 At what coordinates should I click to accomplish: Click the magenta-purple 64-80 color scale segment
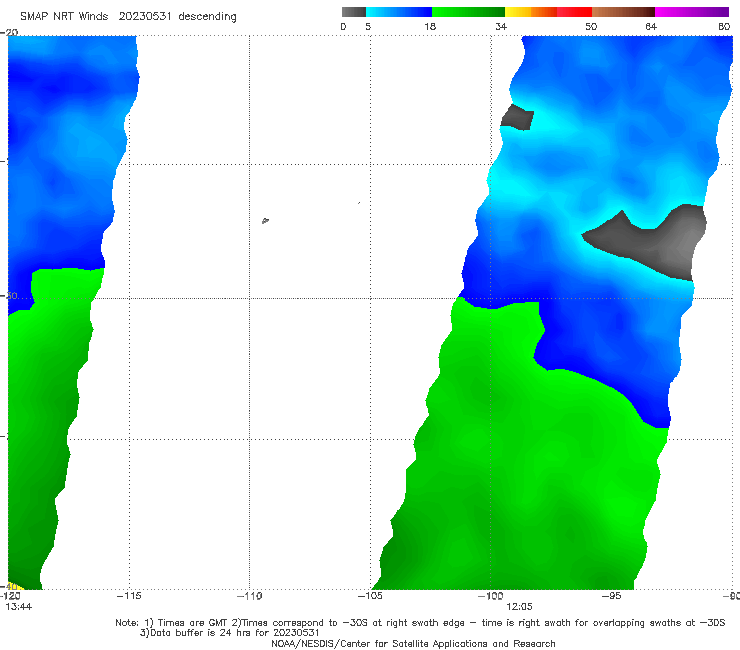point(692,12)
